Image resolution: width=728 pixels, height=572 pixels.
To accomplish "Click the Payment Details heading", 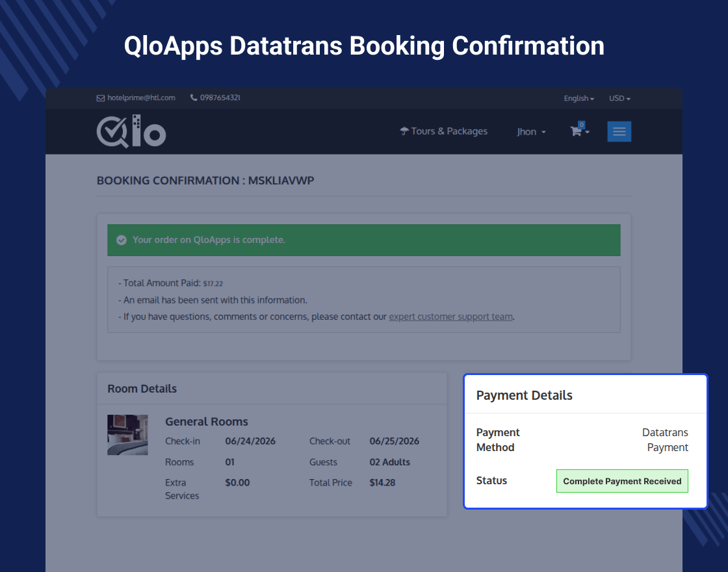I will point(524,395).
